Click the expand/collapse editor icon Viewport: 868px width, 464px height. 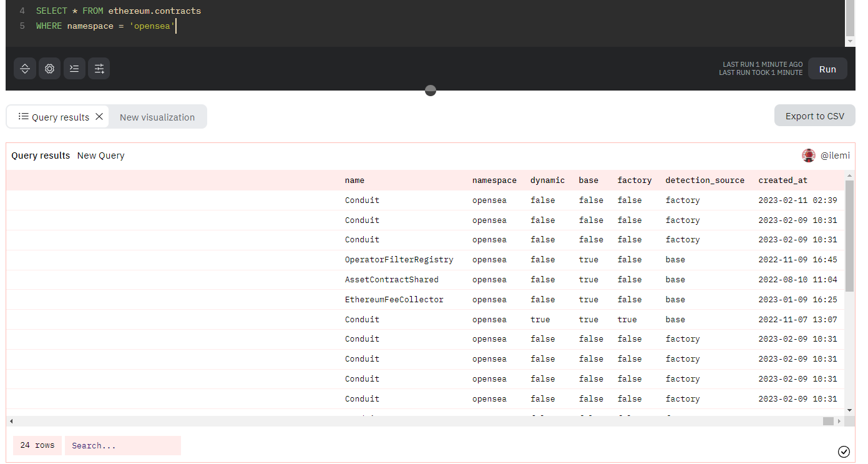click(x=25, y=69)
